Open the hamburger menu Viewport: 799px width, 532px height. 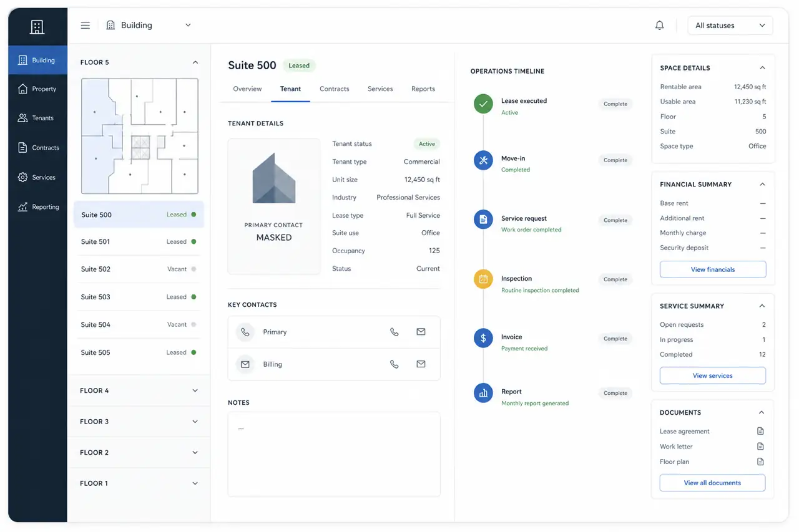(x=86, y=26)
